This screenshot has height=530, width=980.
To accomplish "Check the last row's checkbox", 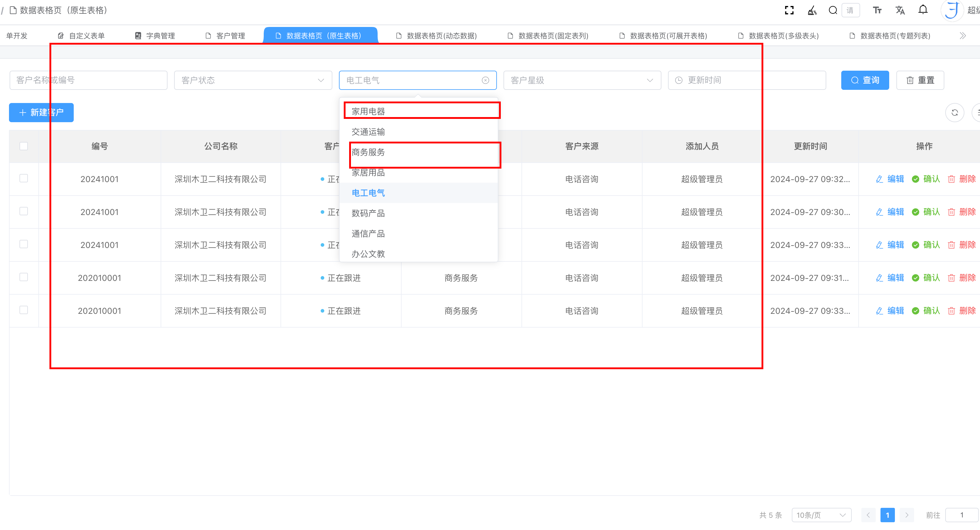I will [24, 310].
